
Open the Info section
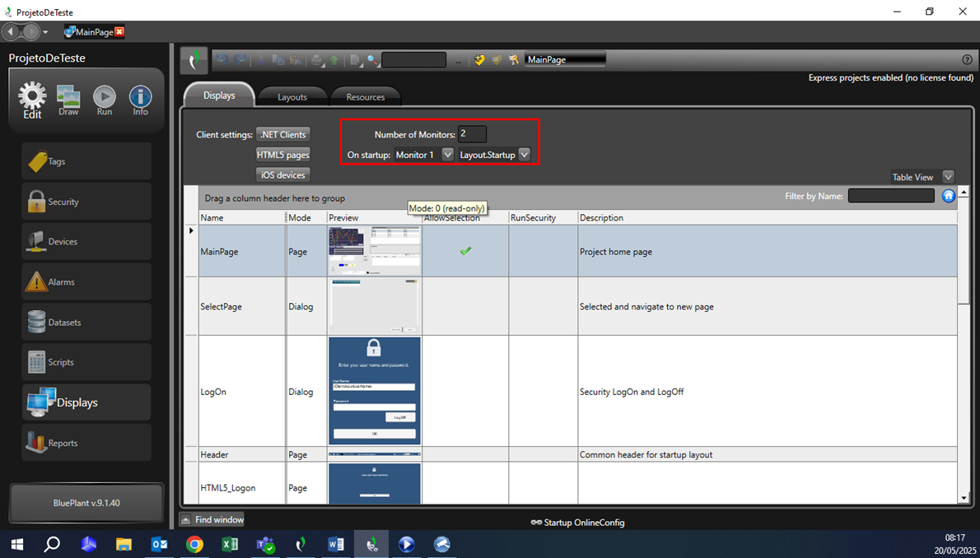(x=141, y=100)
